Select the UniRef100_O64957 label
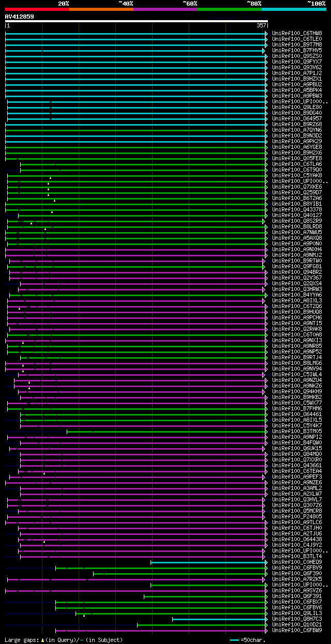331x644 pixels. [x=297, y=118]
